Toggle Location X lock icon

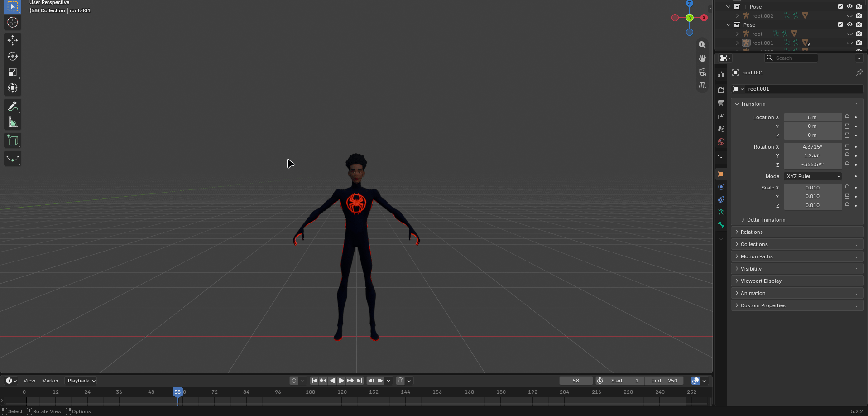[847, 117]
